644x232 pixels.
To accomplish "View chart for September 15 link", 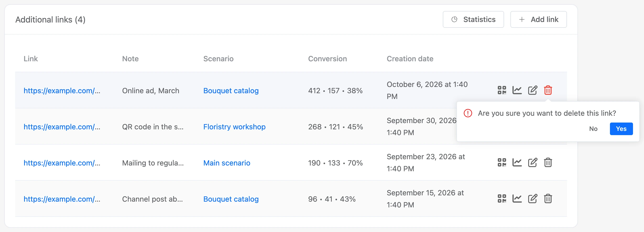I will [517, 199].
